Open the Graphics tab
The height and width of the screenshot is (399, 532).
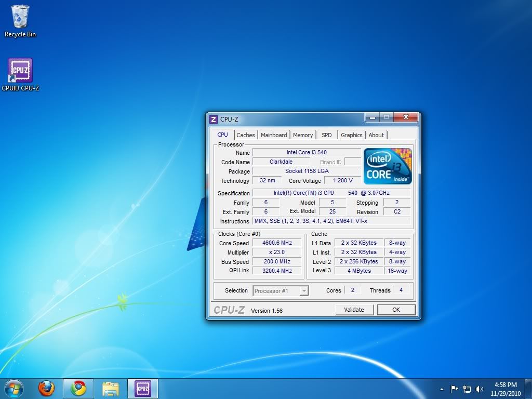[x=351, y=135]
